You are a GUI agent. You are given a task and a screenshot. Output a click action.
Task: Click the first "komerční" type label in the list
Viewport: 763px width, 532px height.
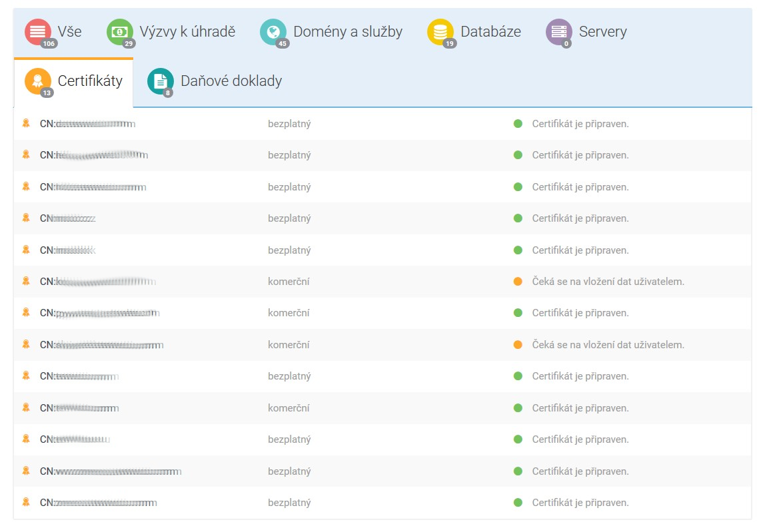click(x=289, y=282)
